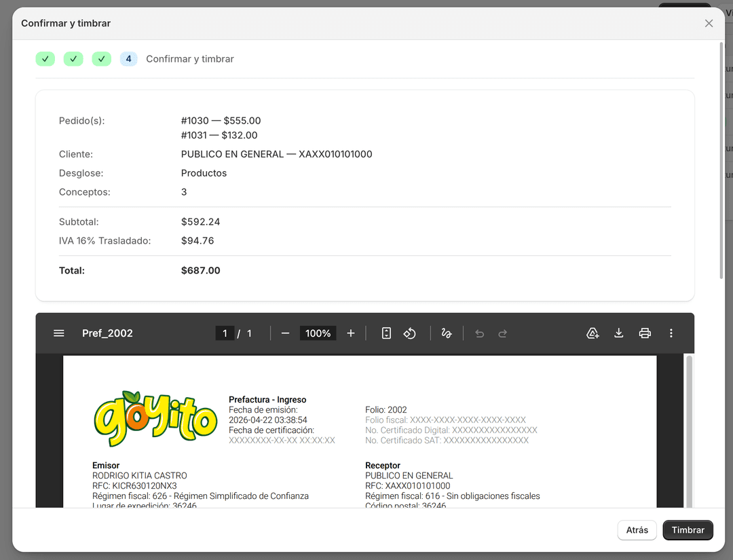The image size is (733, 560).
Task: Click emisor RFC: KICR630120NX3
Action: coord(134,486)
